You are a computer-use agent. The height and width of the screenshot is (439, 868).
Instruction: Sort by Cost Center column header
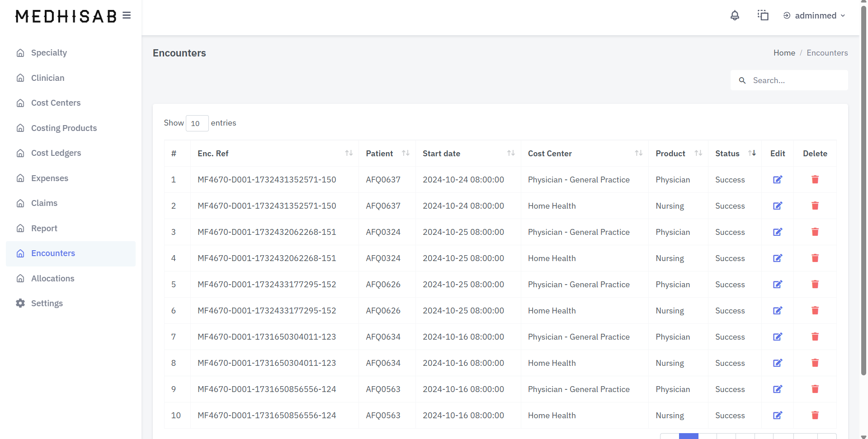click(x=638, y=154)
